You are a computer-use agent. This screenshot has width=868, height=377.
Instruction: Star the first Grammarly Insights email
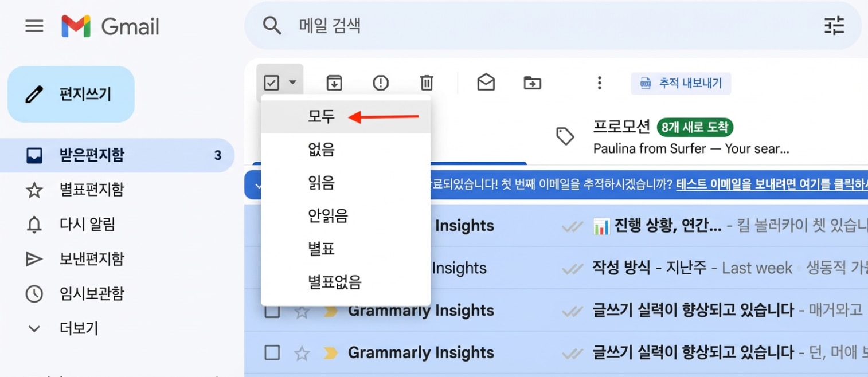(x=302, y=310)
